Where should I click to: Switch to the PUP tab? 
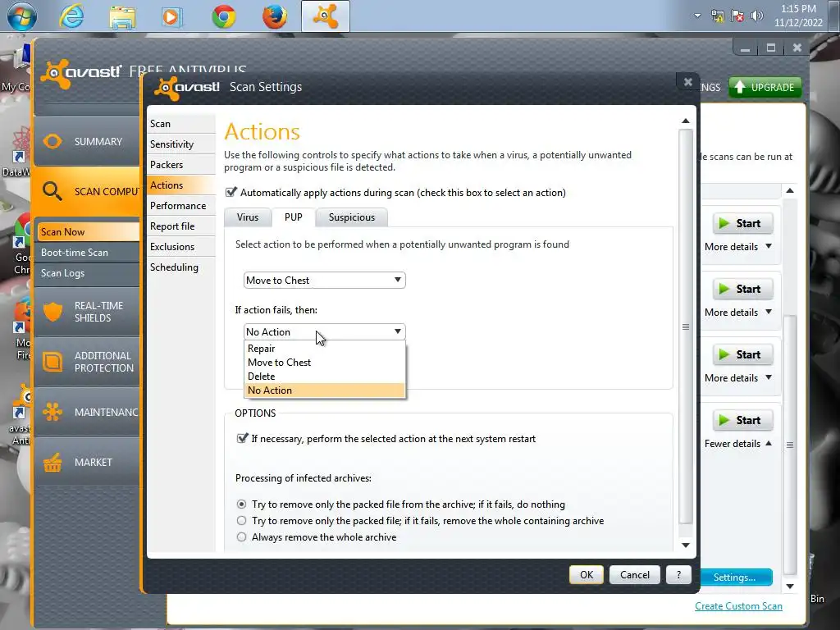293,217
